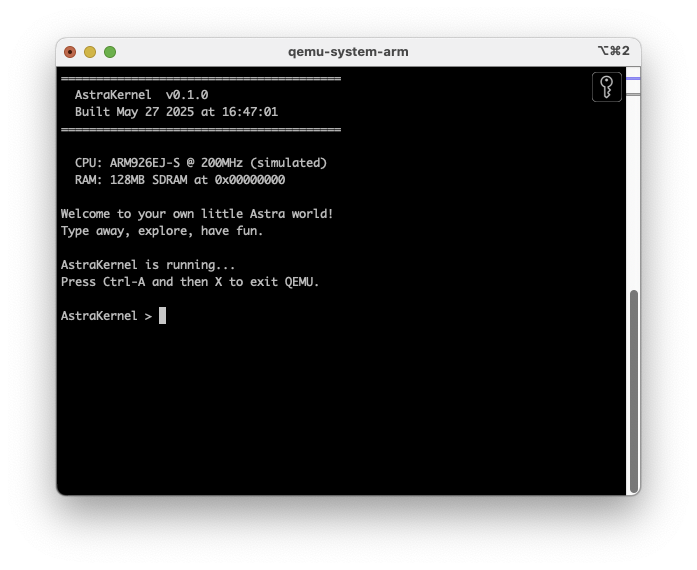Click the "AstraKernel v0.1.0" version line
This screenshot has height=570, width=697.
point(141,95)
